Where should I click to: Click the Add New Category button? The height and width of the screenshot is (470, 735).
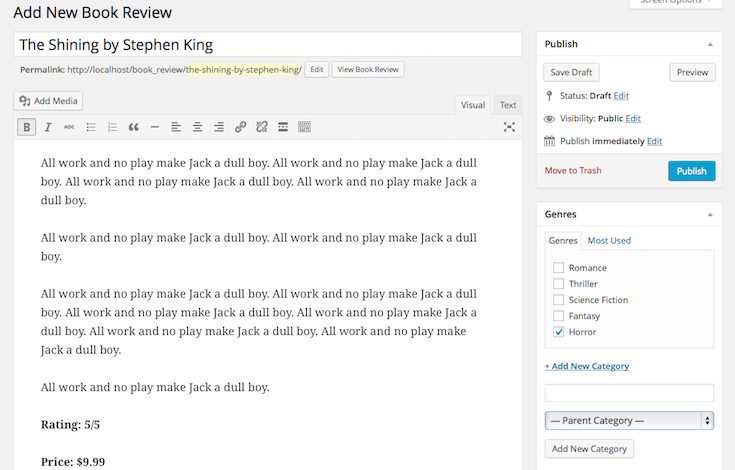click(589, 448)
